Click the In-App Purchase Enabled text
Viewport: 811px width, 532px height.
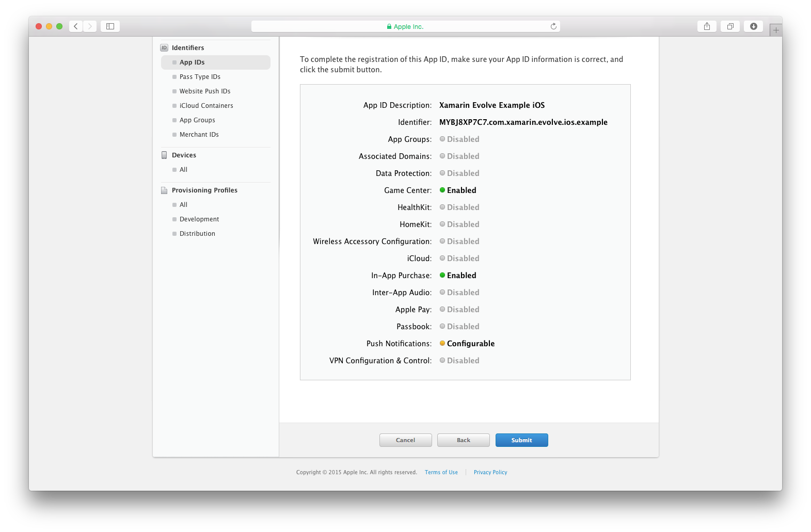pyautogui.click(x=462, y=276)
